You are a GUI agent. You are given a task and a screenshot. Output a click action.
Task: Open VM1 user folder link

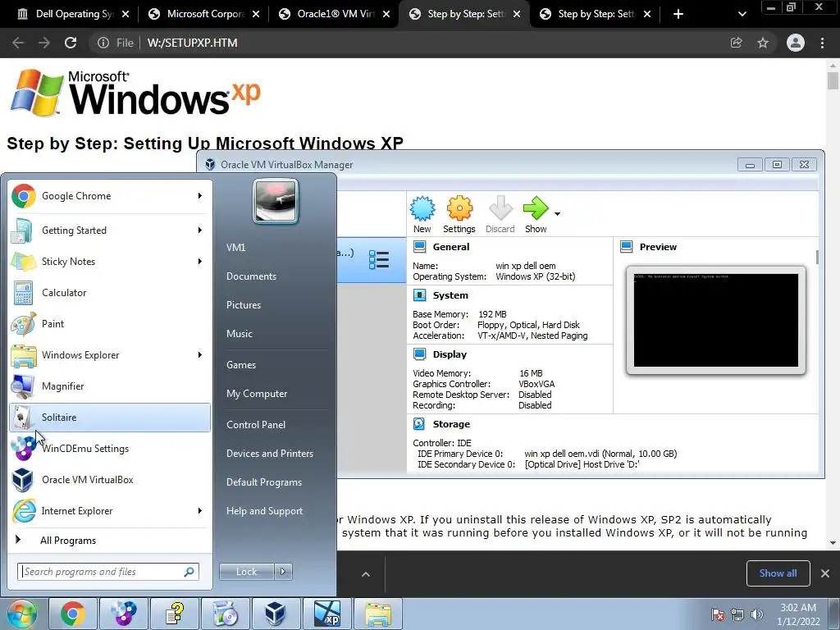(235, 248)
